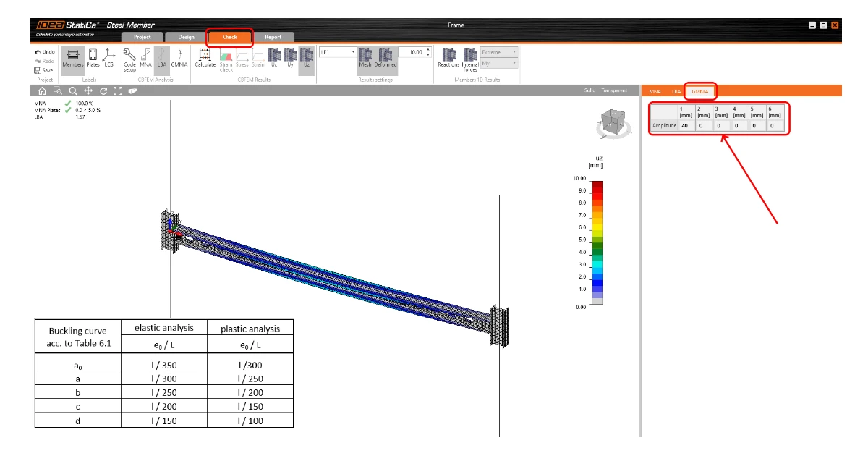Click the Calculate abacus icon
The height and width of the screenshot is (456, 868).
pyautogui.click(x=205, y=58)
